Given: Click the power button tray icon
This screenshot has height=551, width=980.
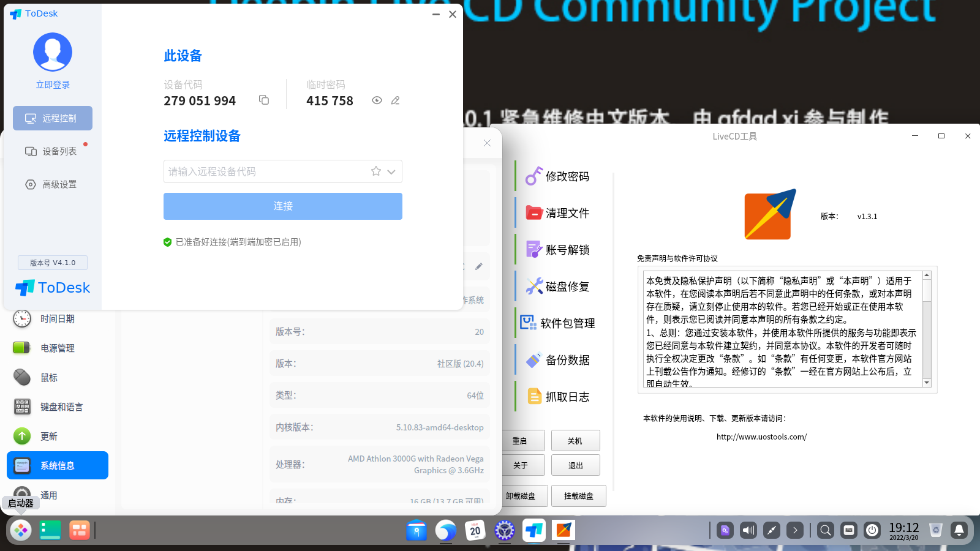Looking at the screenshot, I should tap(872, 530).
